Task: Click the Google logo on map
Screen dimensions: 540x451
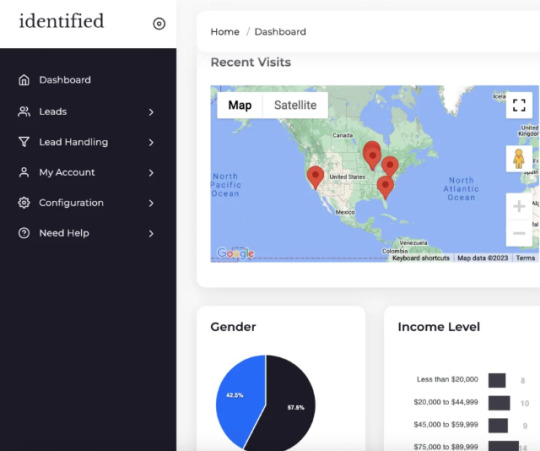Action: point(236,253)
